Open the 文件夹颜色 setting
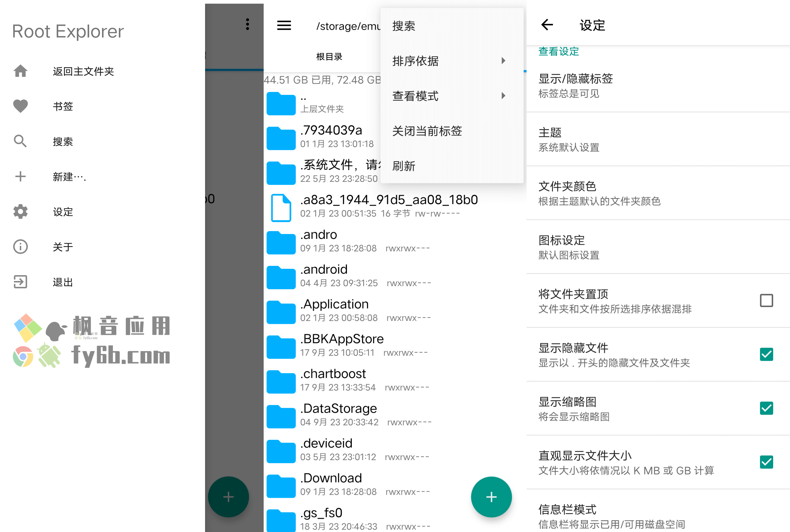The height and width of the screenshot is (532, 790). click(658, 193)
